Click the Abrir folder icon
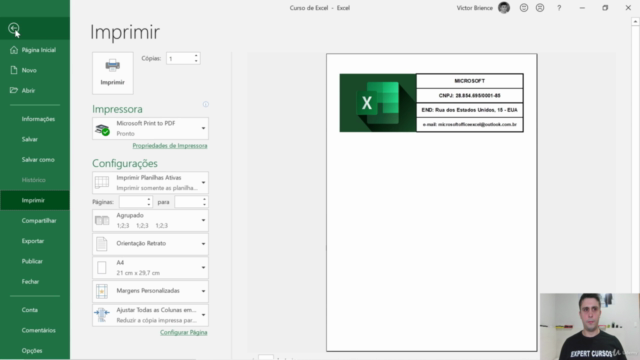This screenshot has height=360, width=640. 14,90
